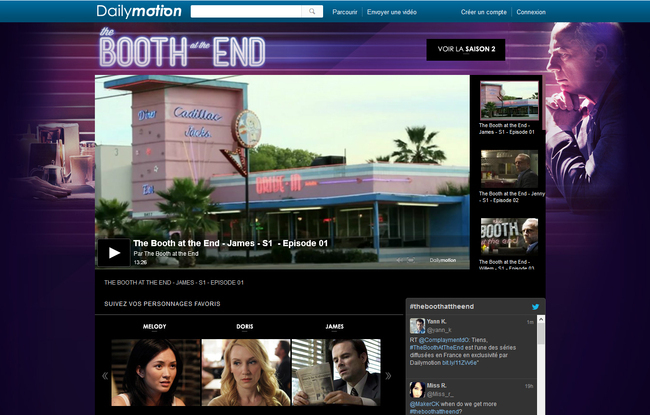Click the Twitter feed scrollbar thumb
650x415 pixels.
tap(541, 334)
